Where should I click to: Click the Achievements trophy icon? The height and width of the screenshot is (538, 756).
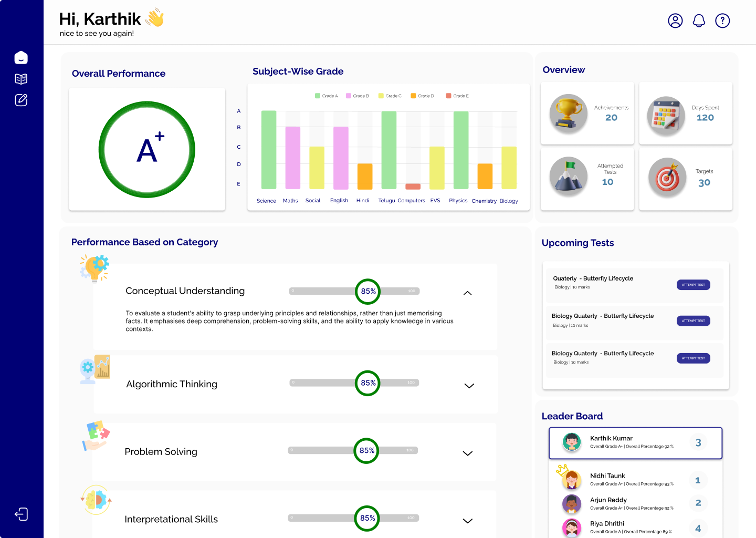568,112
